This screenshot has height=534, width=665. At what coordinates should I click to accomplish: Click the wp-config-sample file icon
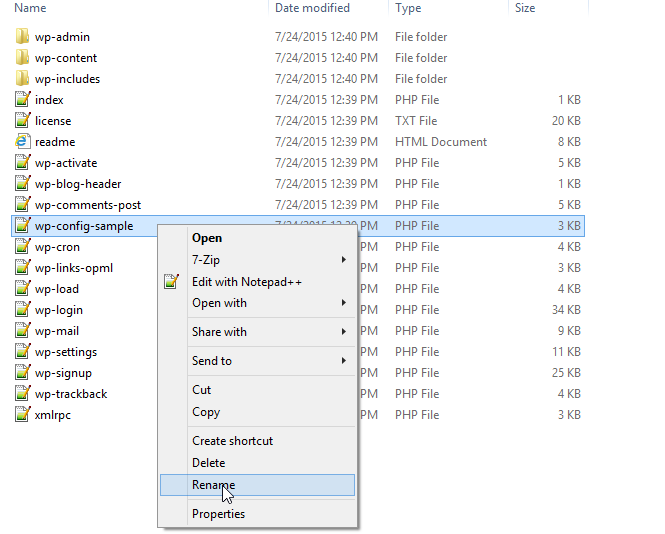tap(23, 225)
